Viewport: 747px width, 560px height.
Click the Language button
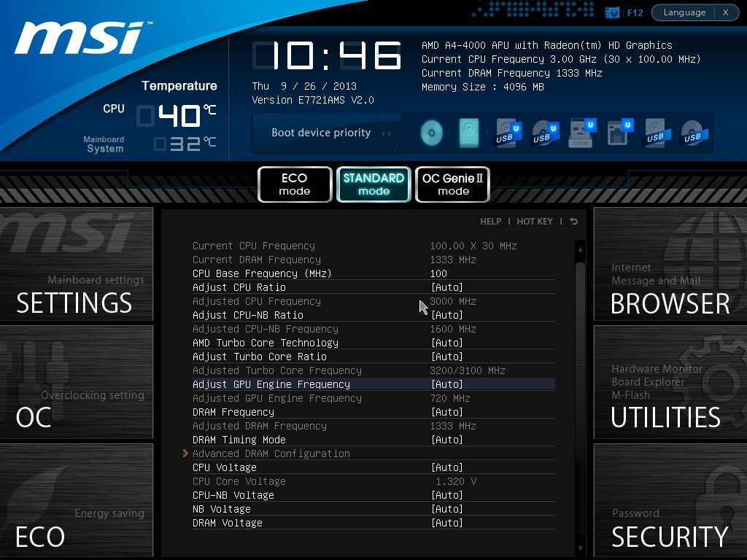(x=684, y=12)
